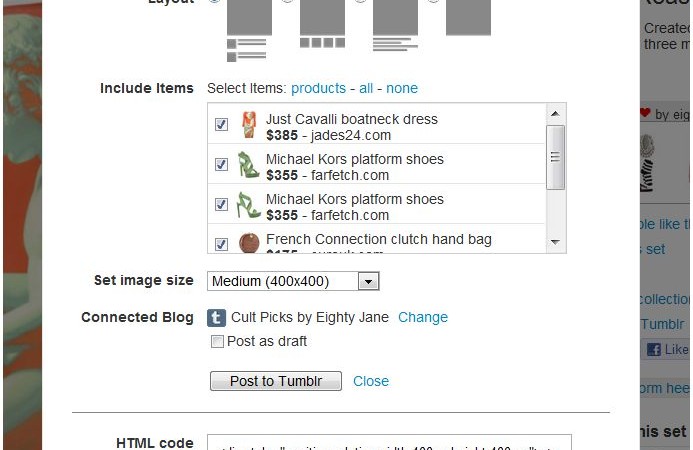The image size is (693, 450).
Task: Click the collection link in background page
Action: coord(664,299)
